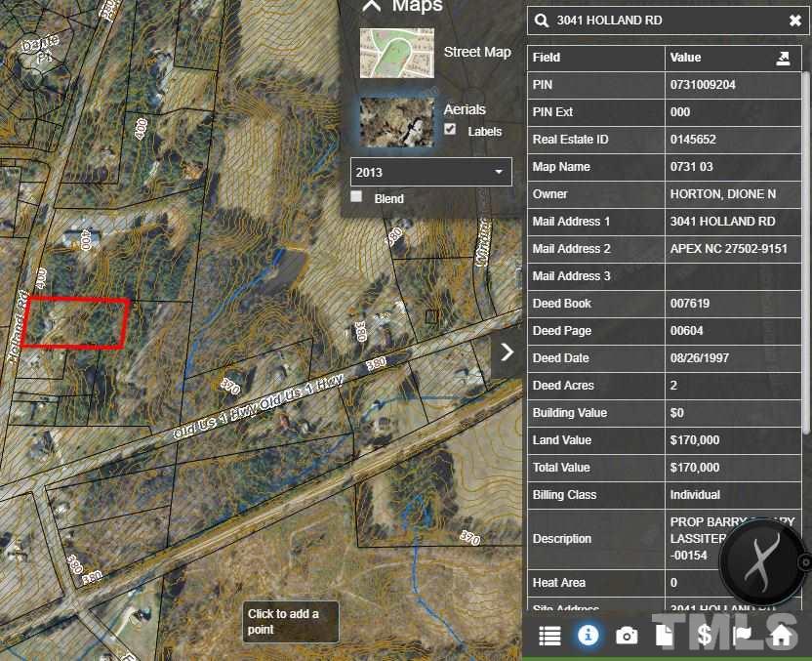Select the Billing Class value Individual
Viewport: 812px width, 661px height.
733,495
